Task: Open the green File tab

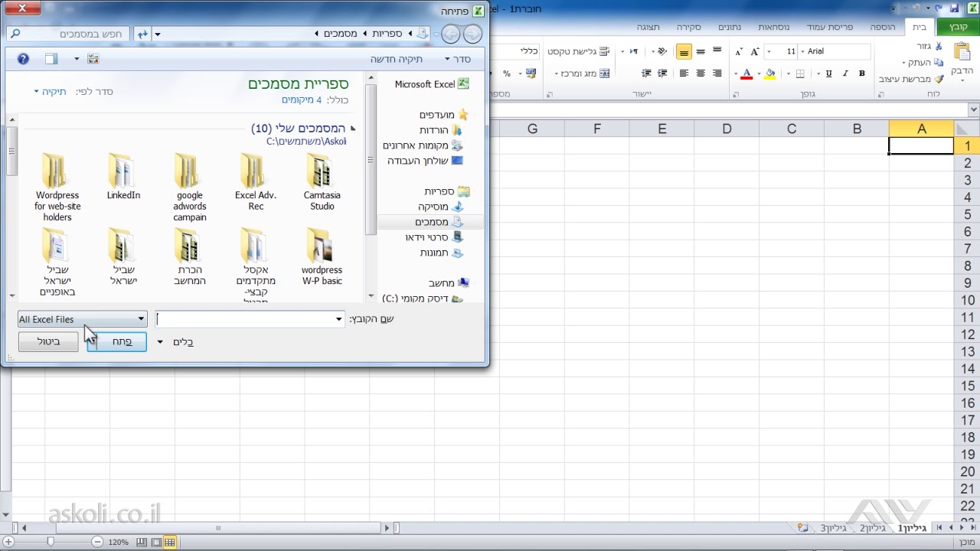Action: click(958, 27)
